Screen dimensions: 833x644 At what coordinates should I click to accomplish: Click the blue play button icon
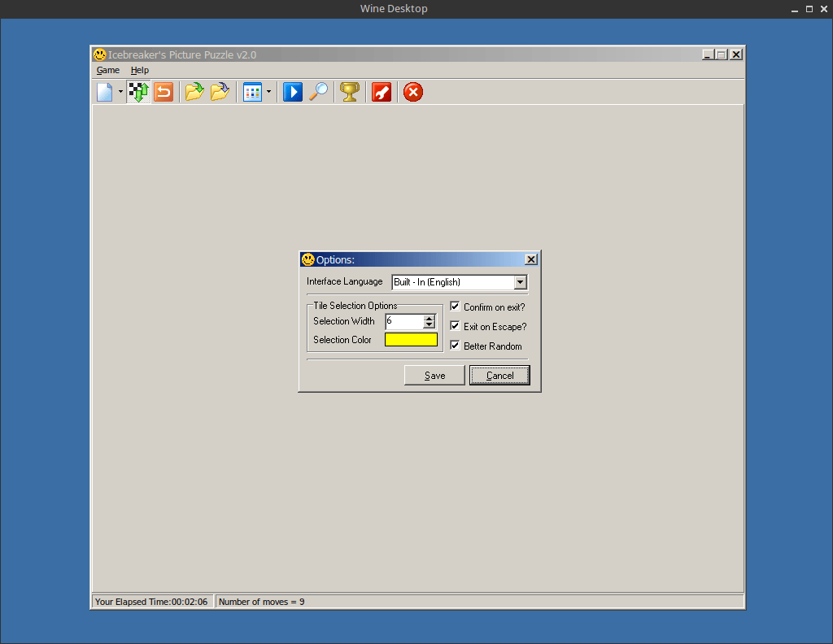tap(293, 92)
